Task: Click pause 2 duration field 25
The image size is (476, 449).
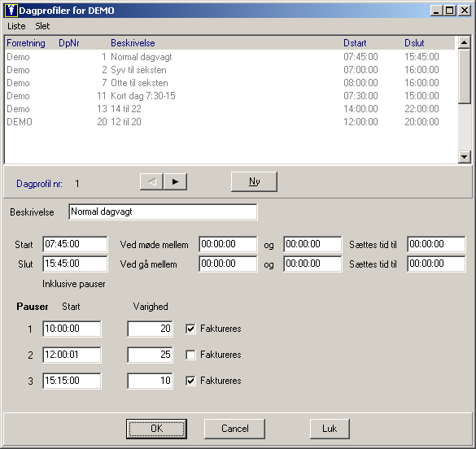Action: click(150, 355)
